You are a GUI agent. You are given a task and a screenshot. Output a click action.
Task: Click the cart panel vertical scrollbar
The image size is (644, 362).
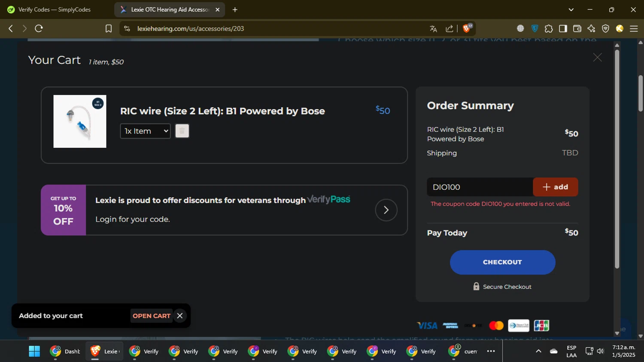click(x=617, y=159)
